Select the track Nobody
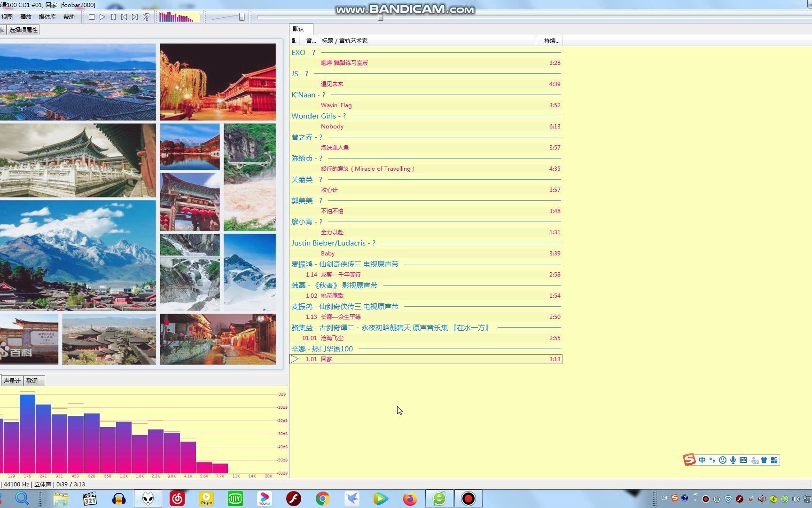Image resolution: width=812 pixels, height=508 pixels. [426, 127]
